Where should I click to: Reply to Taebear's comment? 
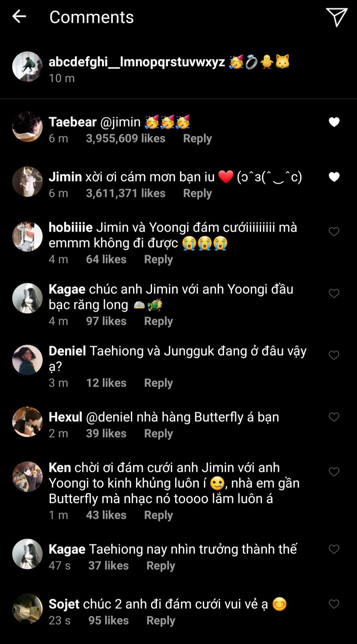197,139
